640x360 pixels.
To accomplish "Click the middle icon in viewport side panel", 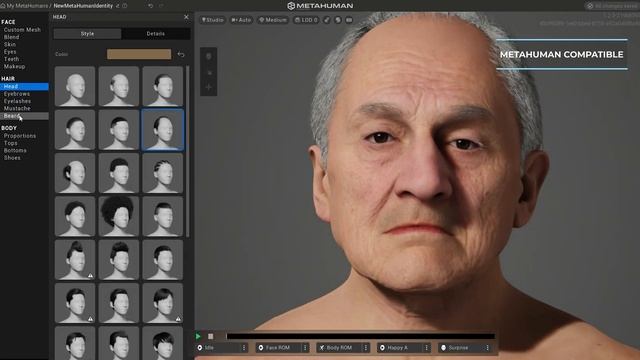I will 209,73.
